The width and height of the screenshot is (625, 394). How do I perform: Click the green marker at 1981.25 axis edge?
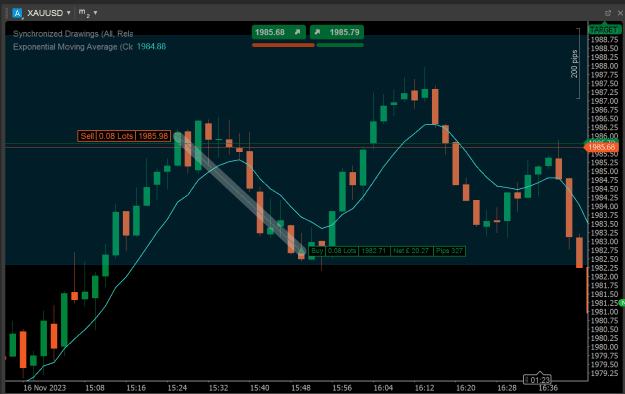tap(622, 303)
